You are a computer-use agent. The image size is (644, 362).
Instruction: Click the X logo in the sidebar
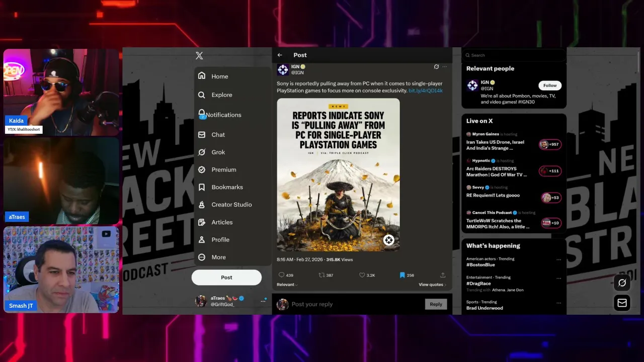point(199,56)
